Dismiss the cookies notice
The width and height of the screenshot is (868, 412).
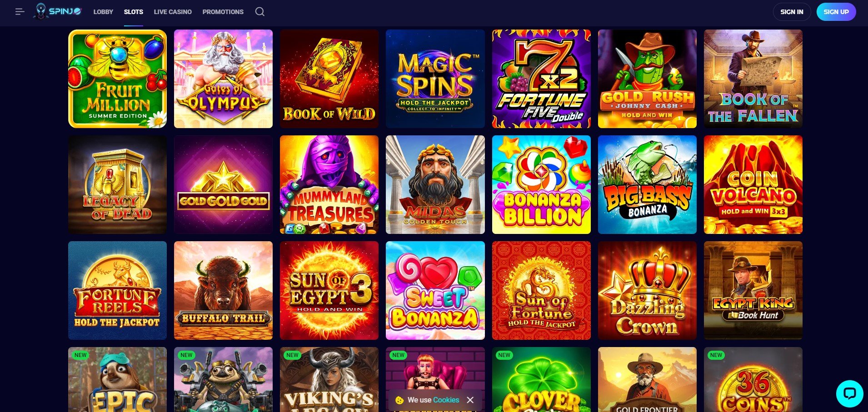[x=470, y=400]
